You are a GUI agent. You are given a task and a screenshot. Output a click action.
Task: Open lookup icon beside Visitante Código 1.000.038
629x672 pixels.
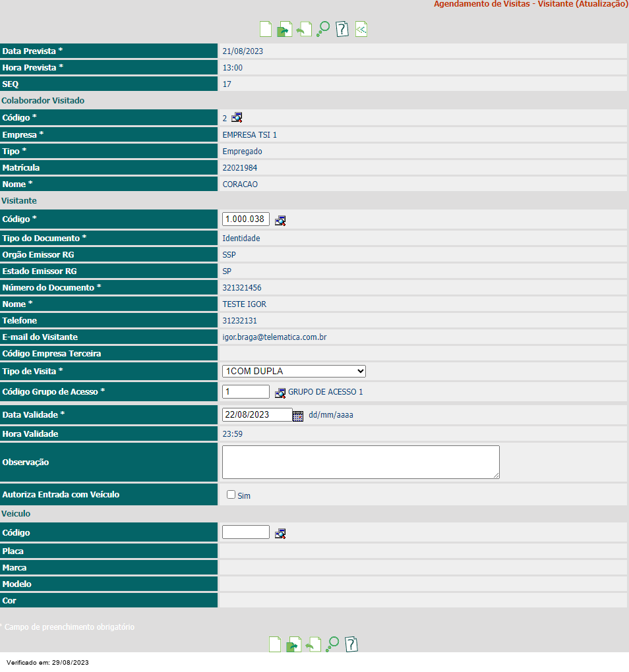click(280, 220)
